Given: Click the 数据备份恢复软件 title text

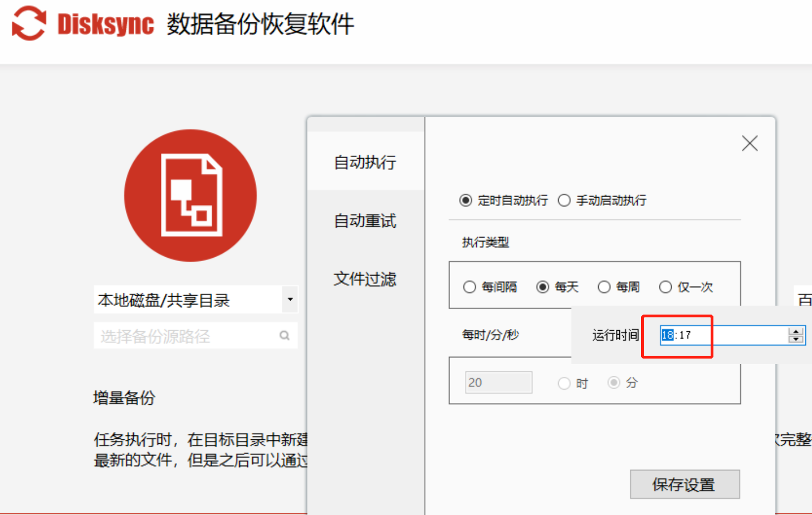Looking at the screenshot, I should 261,24.
